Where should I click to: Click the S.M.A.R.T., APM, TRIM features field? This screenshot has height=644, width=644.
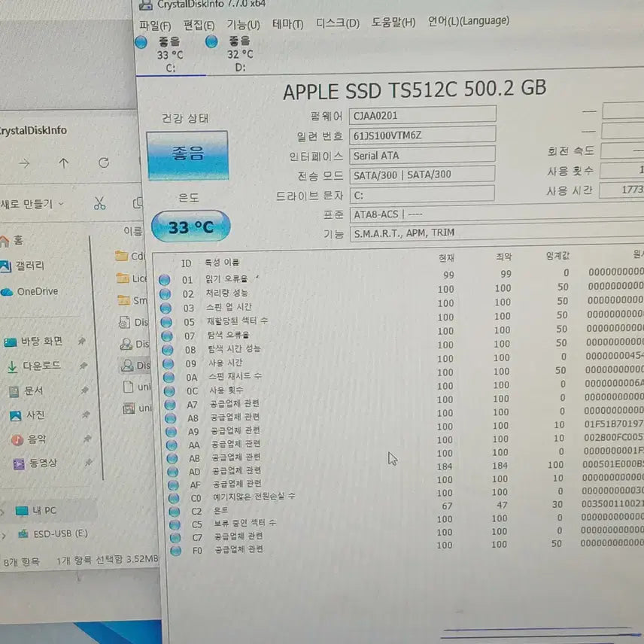(497, 232)
